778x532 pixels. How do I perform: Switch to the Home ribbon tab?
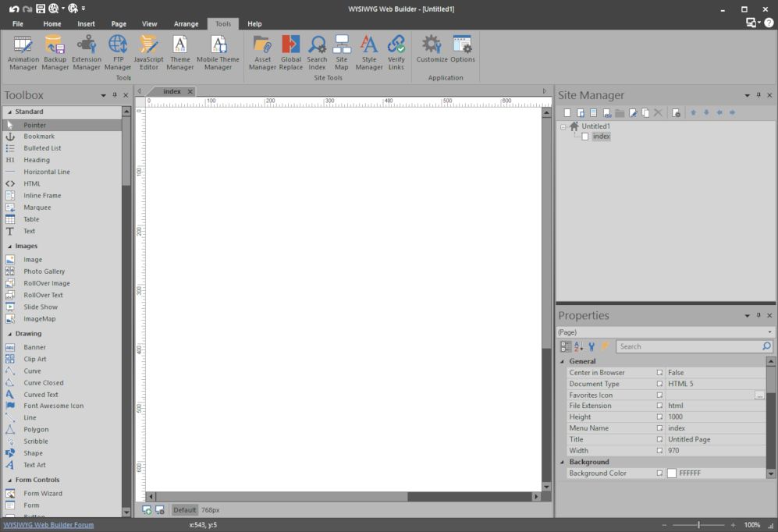52,23
